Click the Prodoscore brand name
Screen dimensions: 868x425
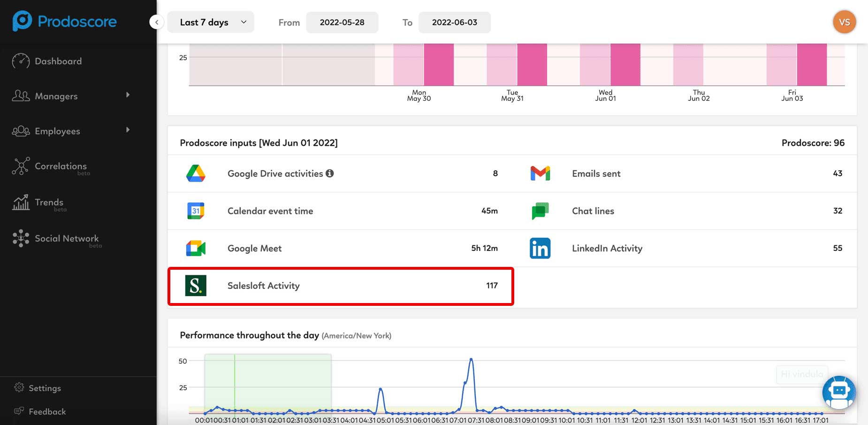click(x=77, y=22)
